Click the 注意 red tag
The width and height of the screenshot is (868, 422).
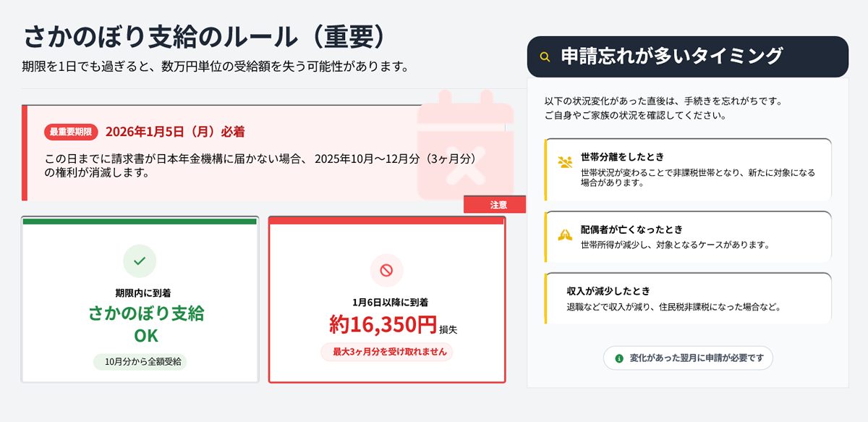(498, 205)
